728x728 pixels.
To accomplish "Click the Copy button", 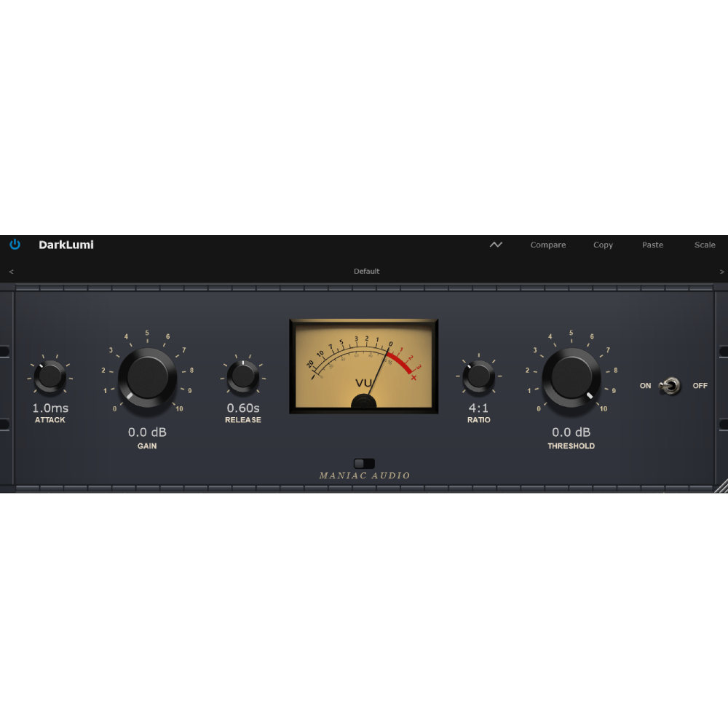I will coord(603,245).
